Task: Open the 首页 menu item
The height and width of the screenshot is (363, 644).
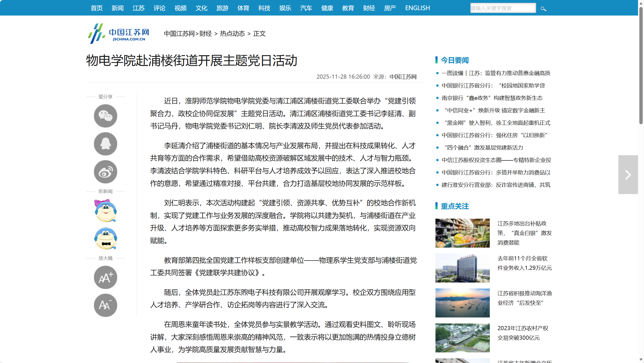Action: tap(96, 8)
